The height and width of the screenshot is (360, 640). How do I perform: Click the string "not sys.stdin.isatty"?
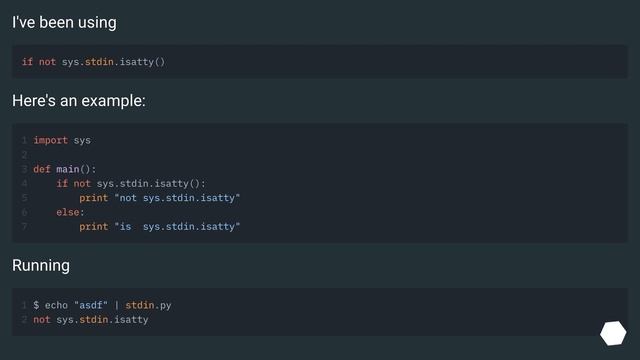coord(177,198)
